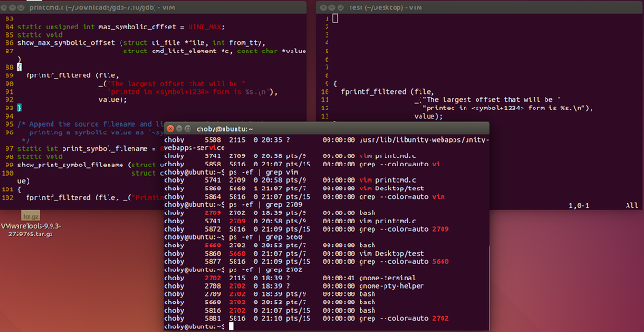Click final shell prompt cursor in terminal
Viewport: 644px width, 332px height.
231,326
